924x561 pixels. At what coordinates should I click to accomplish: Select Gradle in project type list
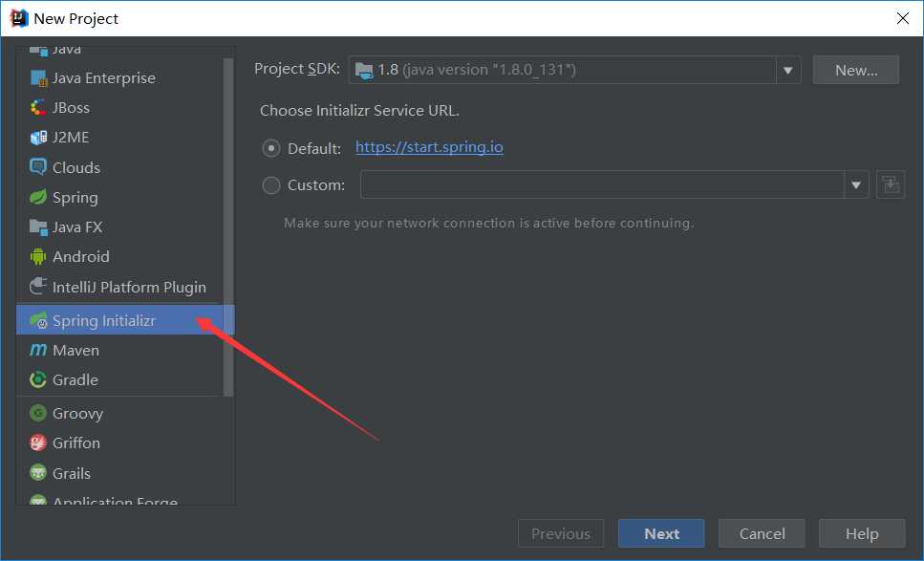tap(120, 380)
